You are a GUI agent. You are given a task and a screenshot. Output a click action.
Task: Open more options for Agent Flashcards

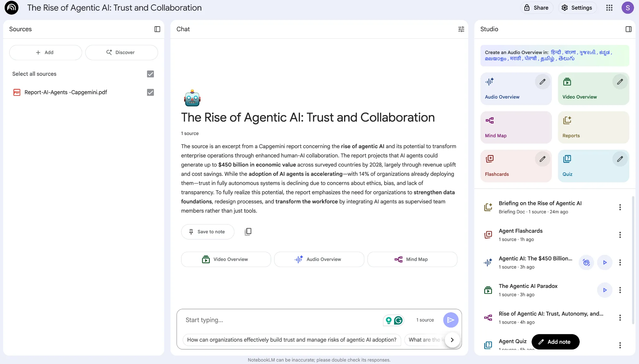pyautogui.click(x=620, y=235)
